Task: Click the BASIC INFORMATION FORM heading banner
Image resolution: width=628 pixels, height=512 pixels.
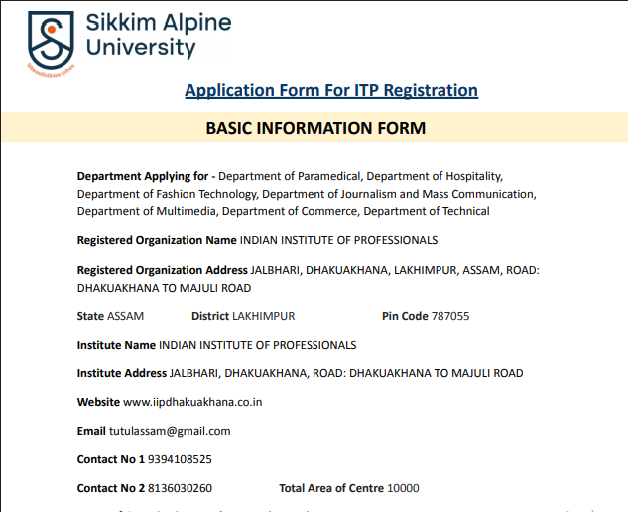Action: click(315, 128)
